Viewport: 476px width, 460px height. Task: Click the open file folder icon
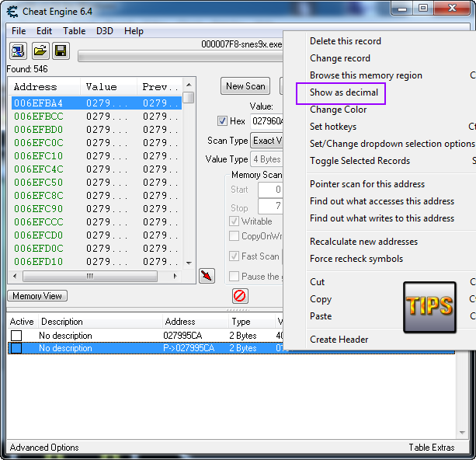40,51
